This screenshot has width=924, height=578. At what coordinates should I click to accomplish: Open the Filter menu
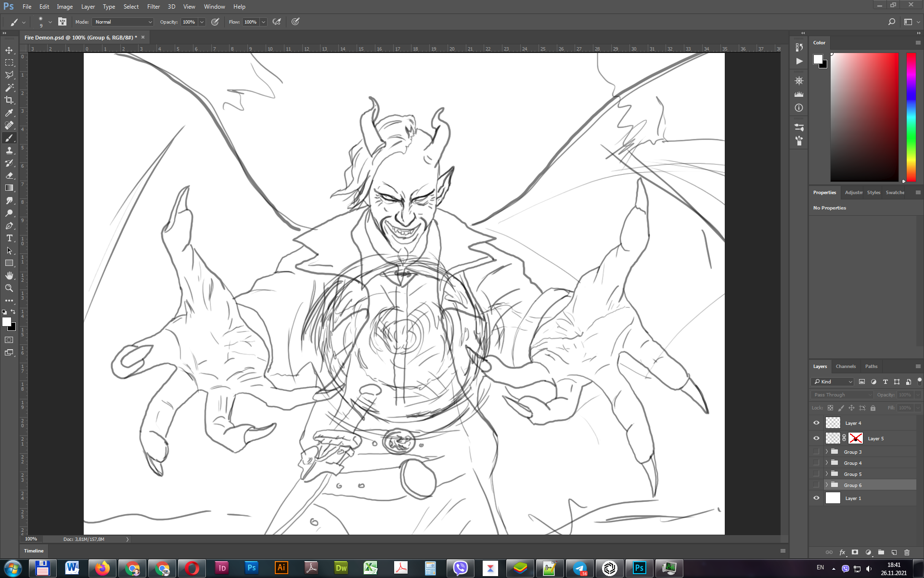(x=153, y=7)
